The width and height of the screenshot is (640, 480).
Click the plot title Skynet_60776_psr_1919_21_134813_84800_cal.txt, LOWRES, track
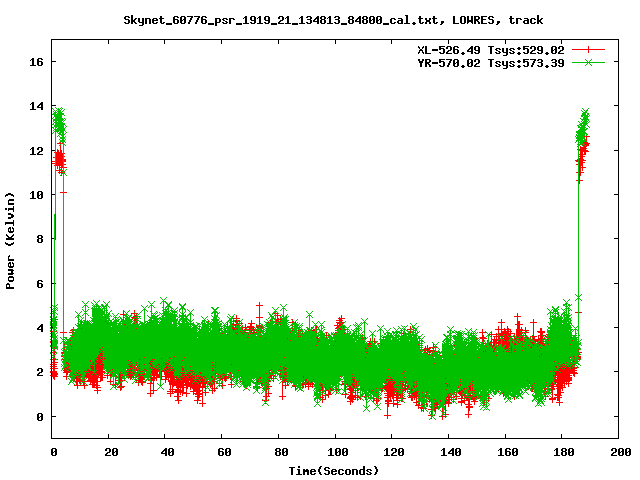pos(333,20)
